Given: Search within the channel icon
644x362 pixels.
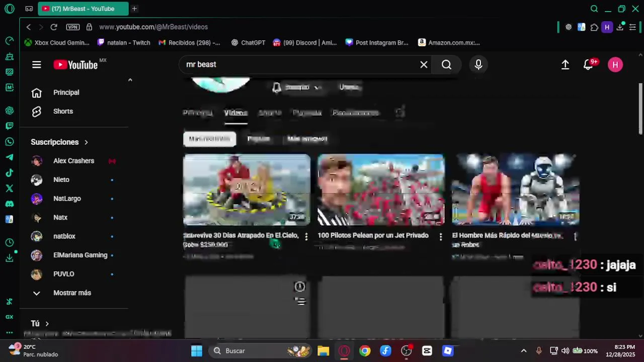Looking at the screenshot, I should tap(400, 113).
